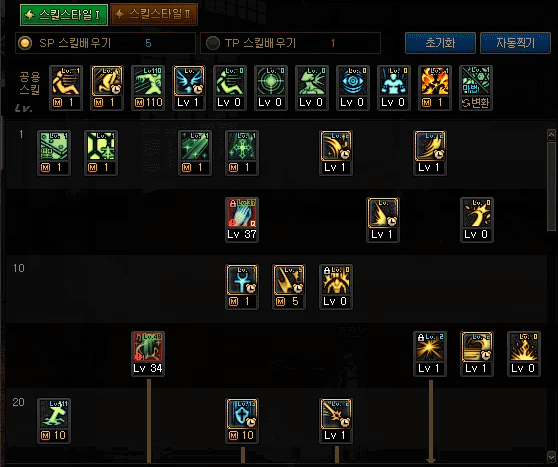Switch to 스킬스타일 II tab

tap(154, 15)
